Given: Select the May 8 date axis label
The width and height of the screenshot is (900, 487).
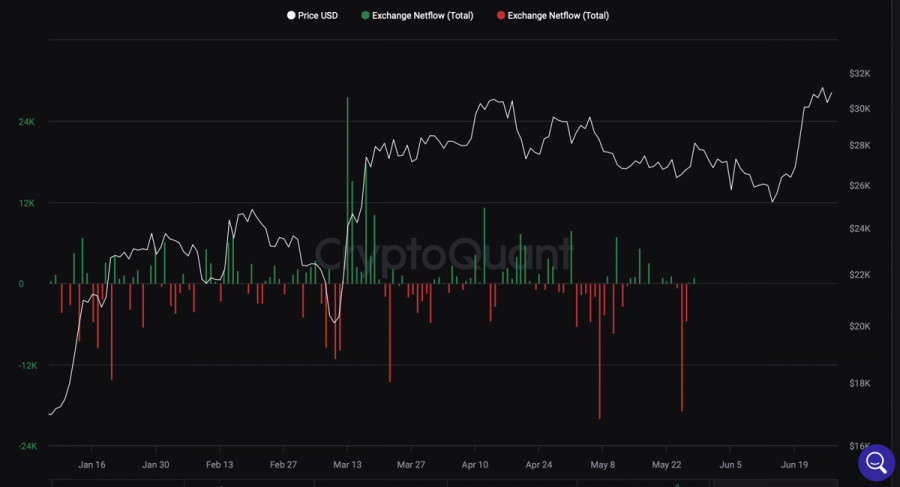Looking at the screenshot, I should (603, 465).
